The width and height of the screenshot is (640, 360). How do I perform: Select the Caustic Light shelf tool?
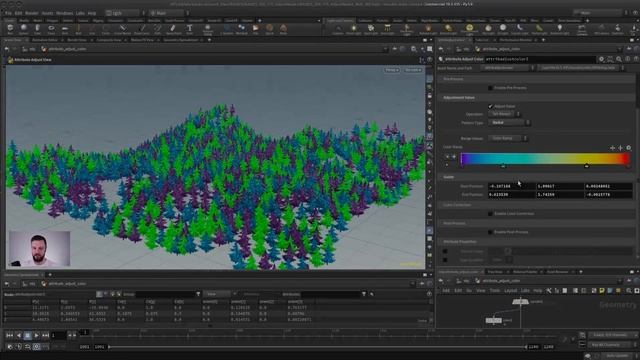coord(520,29)
